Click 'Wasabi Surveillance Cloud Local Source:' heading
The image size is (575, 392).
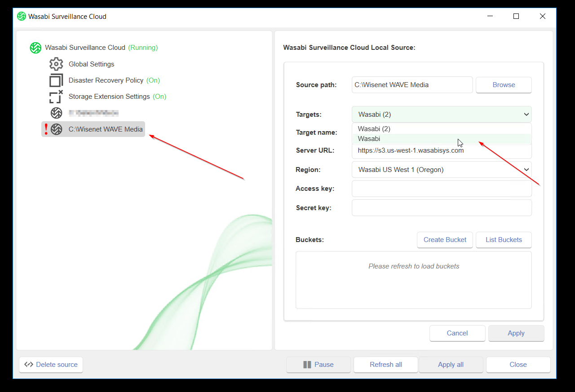click(349, 47)
